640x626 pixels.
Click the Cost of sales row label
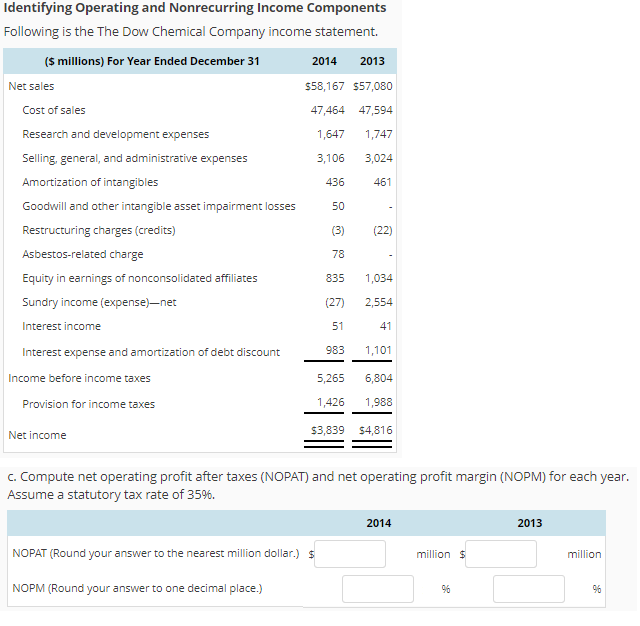click(x=54, y=110)
